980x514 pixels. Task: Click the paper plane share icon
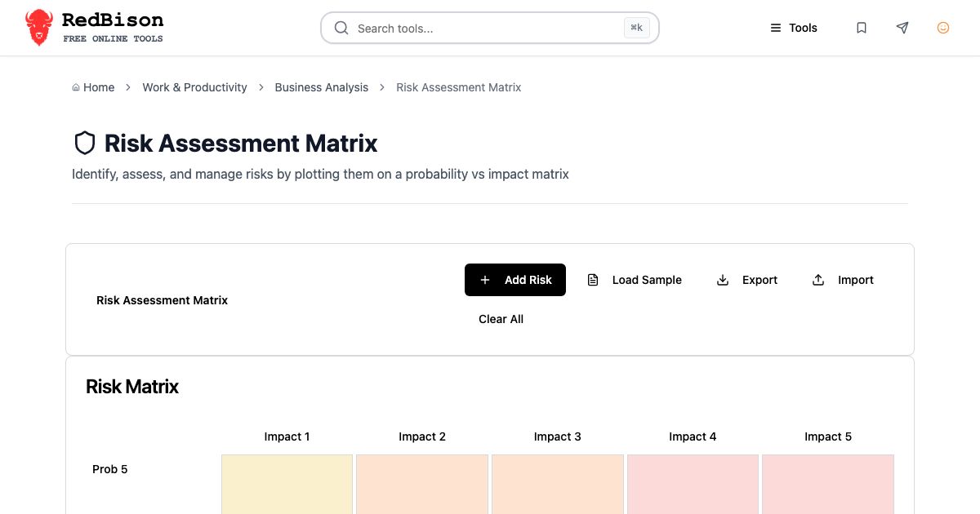(x=902, y=28)
